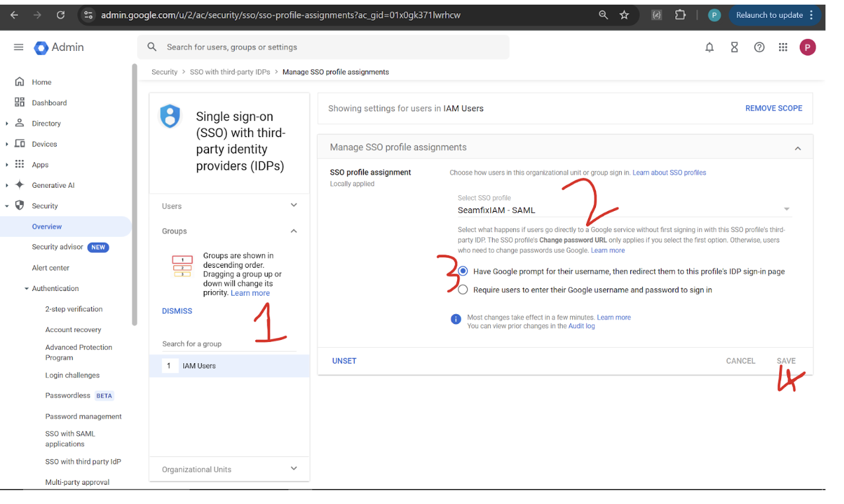844x504 pixels.
Task: Open the Audit log link
Action: click(581, 326)
